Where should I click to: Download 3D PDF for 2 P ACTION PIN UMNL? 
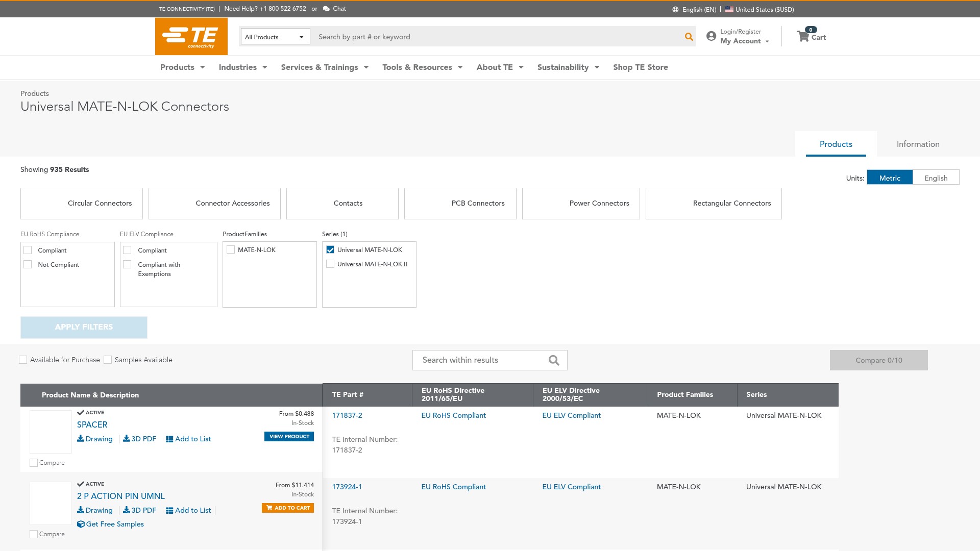[140, 510]
